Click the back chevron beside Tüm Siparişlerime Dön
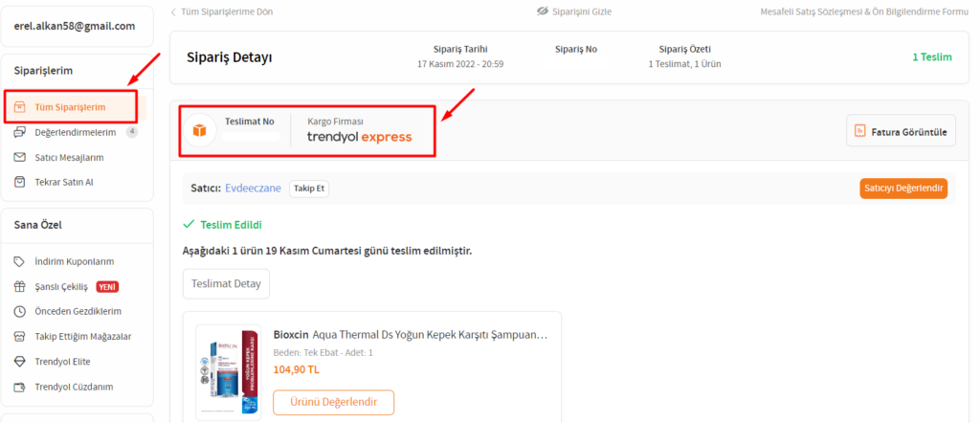Viewport: 980px width, 423px height. pyautogui.click(x=173, y=11)
